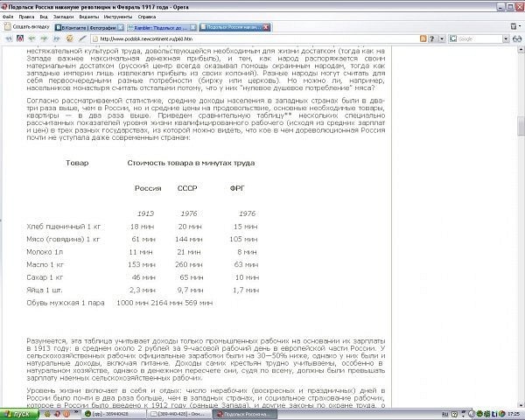
Task: Click the 'Сахар 1 кг' row label
Action: click(x=45, y=277)
